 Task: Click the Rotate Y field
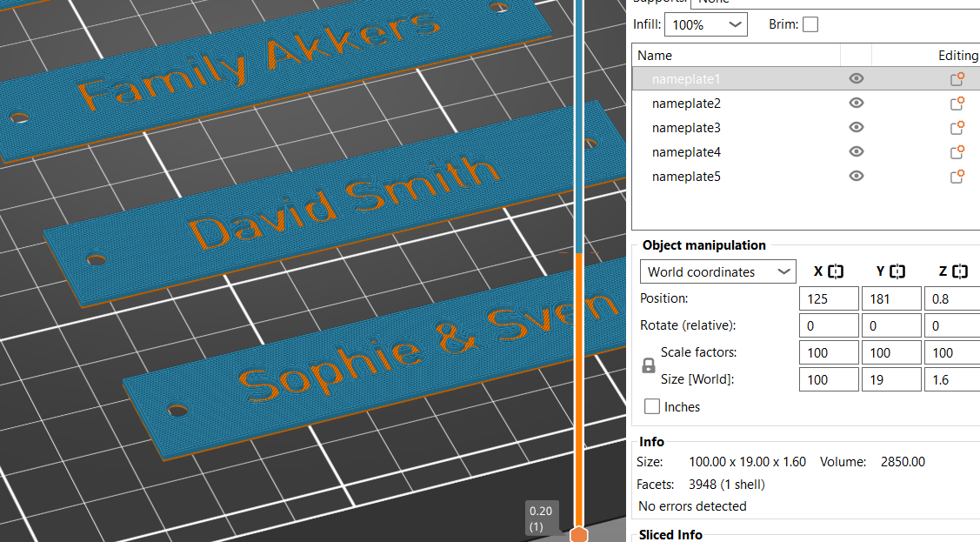point(891,325)
